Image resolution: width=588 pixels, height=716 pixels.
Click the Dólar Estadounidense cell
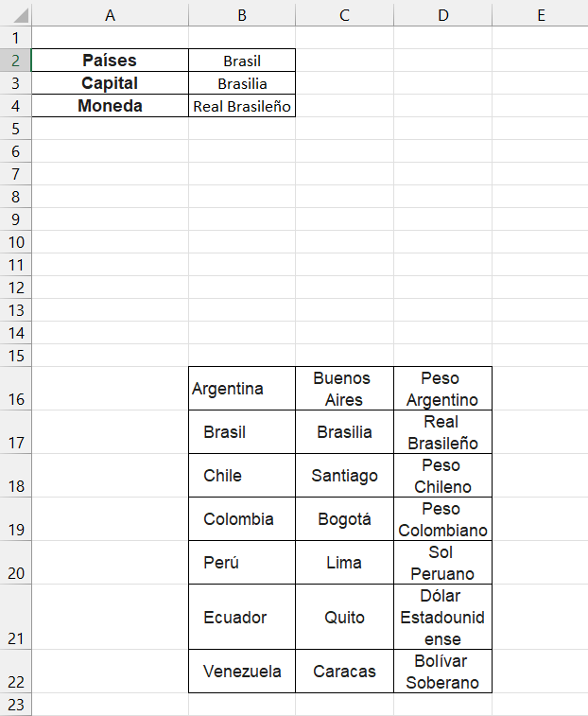pos(442,617)
